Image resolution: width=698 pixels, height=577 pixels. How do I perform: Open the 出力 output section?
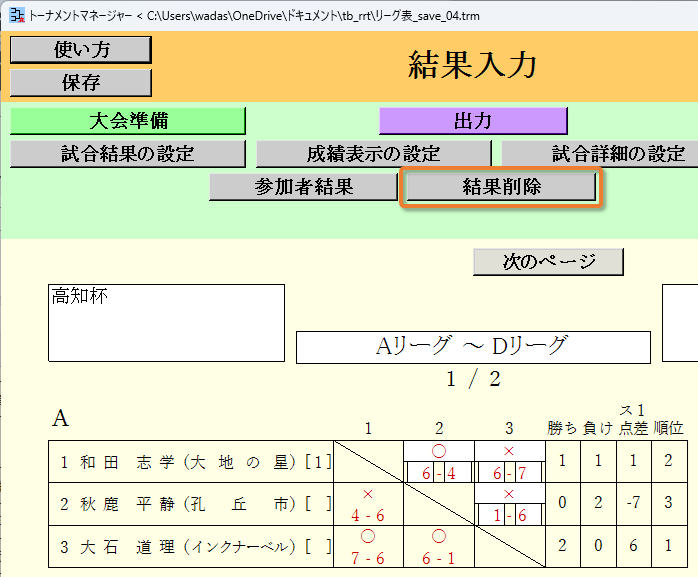(473, 121)
